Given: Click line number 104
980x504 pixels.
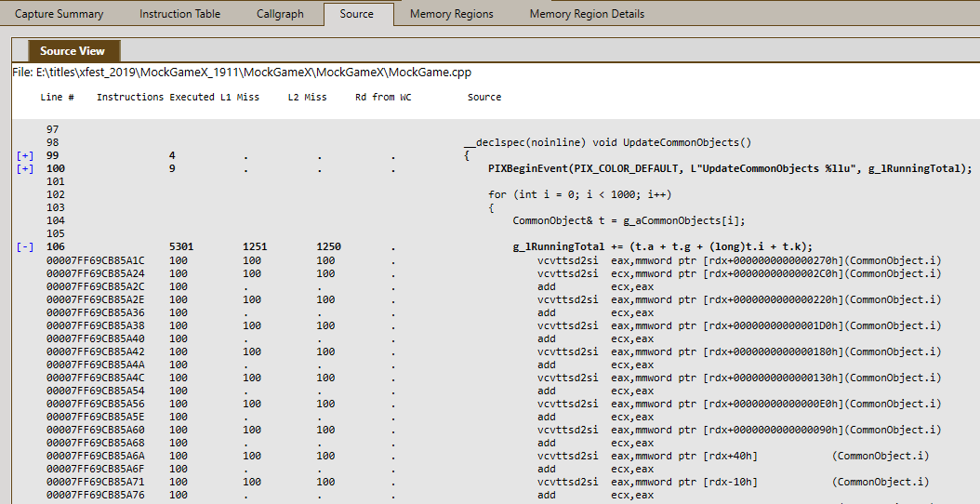Looking at the screenshot, I should [56, 220].
